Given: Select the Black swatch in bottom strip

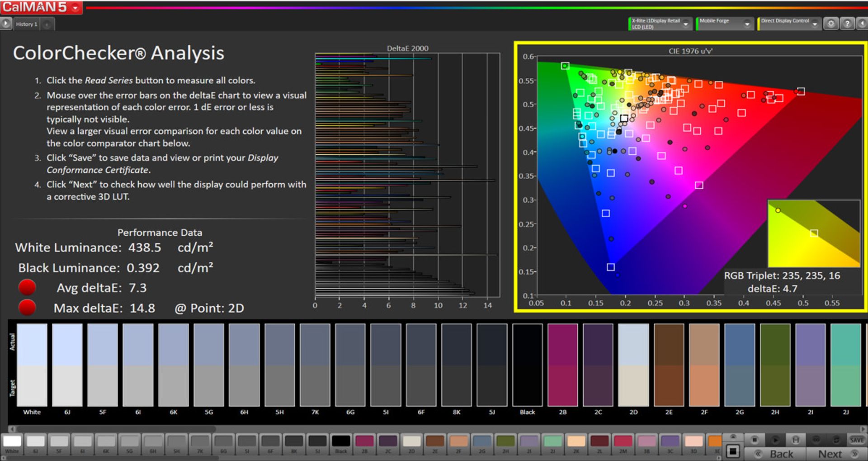Looking at the screenshot, I should tap(341, 444).
